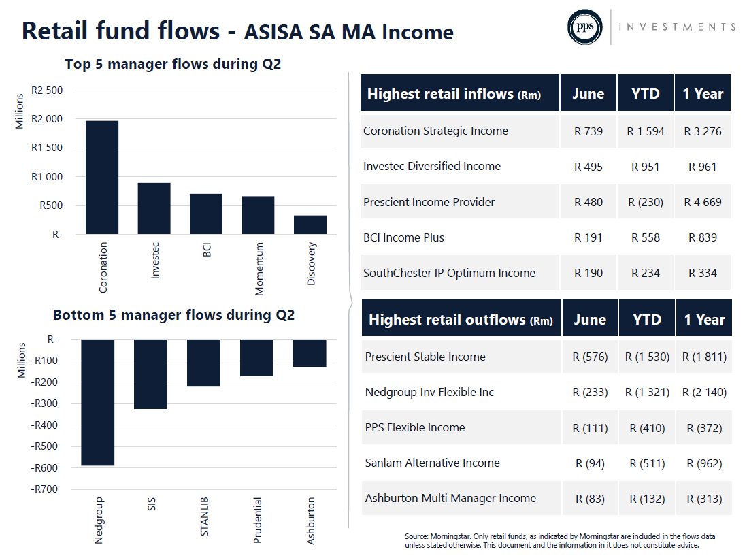The image size is (747, 560).
Task: Click the June header in inflows table
Action: point(588,93)
